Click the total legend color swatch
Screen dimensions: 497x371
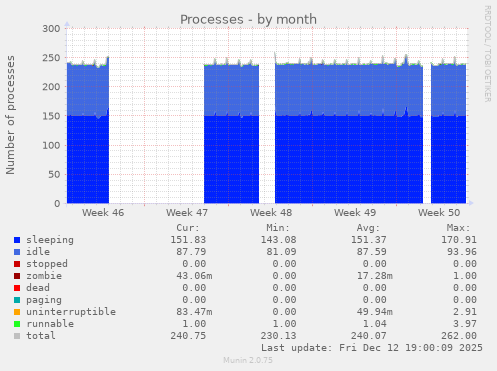pyautogui.click(x=17, y=336)
